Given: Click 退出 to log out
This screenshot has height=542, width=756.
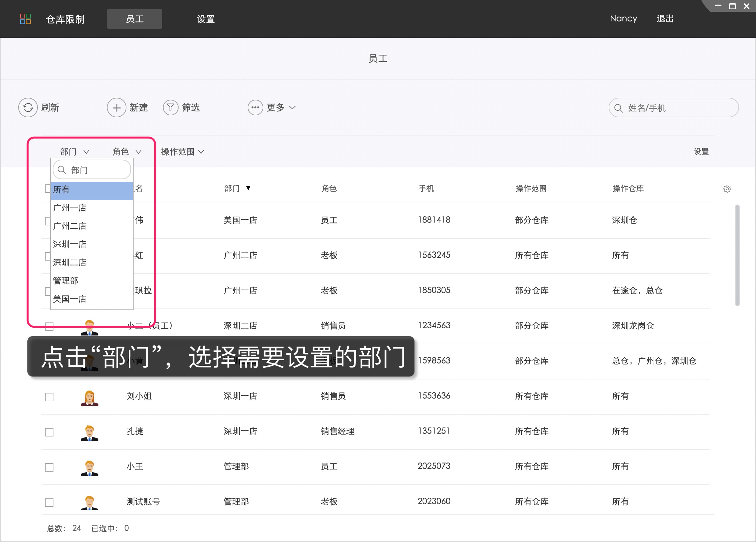Looking at the screenshot, I should pos(665,19).
